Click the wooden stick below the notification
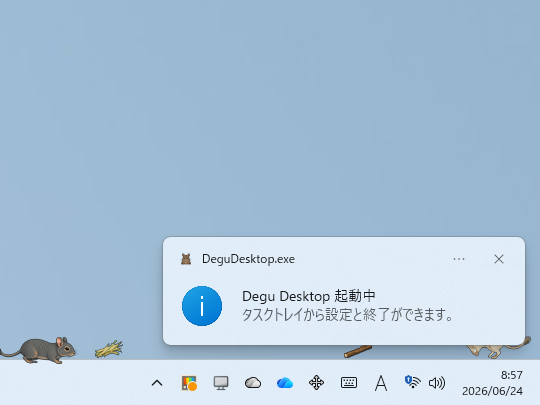This screenshot has height=405, width=540. point(358,351)
